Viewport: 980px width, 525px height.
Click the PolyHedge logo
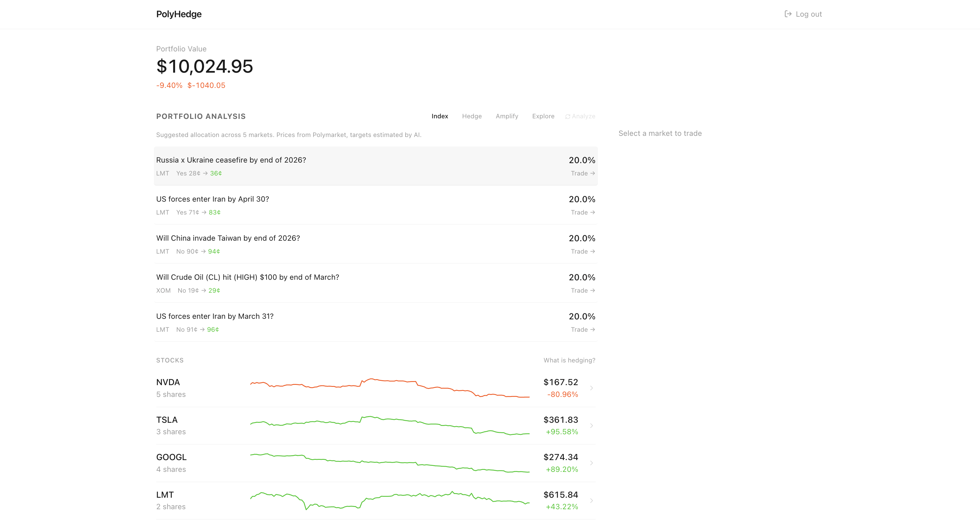(179, 14)
